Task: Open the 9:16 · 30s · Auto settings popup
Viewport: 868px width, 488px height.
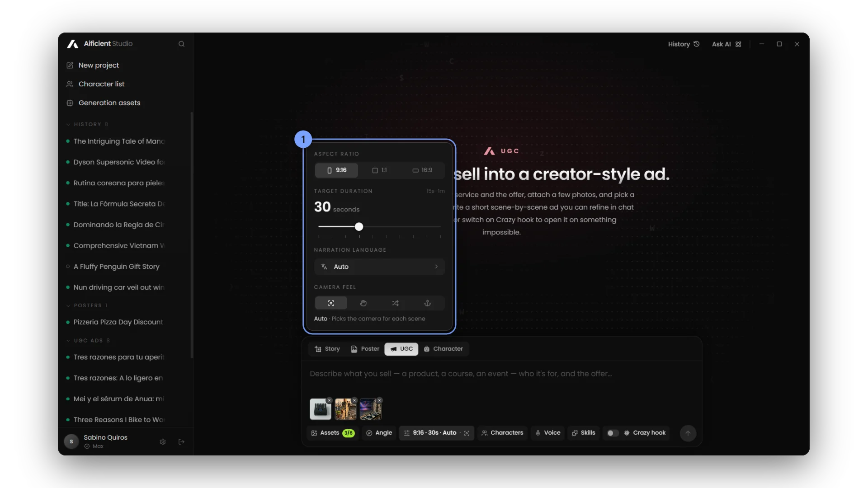Action: tap(436, 433)
